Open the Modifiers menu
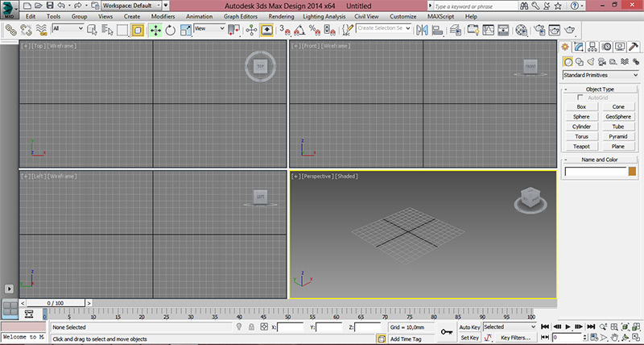The width and height of the screenshot is (644, 345). coord(163,16)
